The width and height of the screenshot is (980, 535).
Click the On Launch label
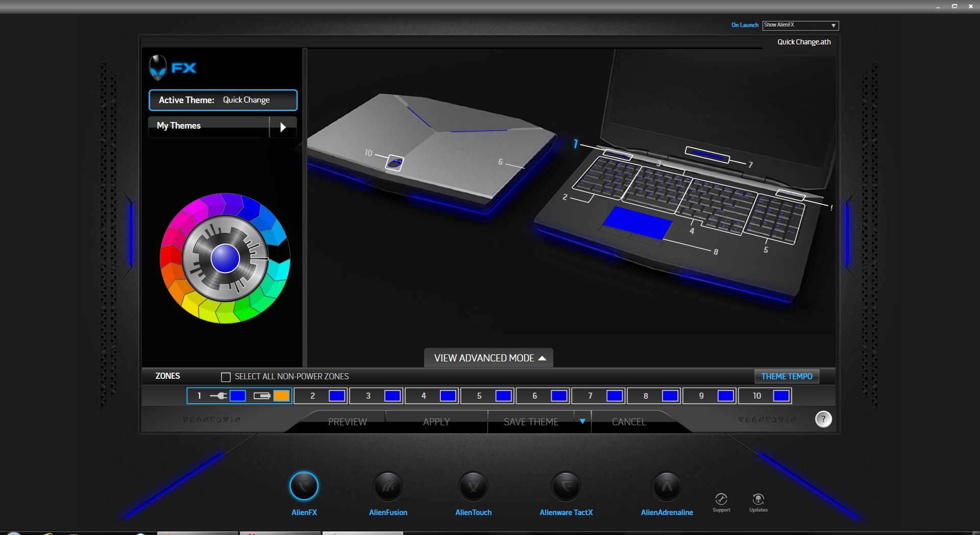745,25
